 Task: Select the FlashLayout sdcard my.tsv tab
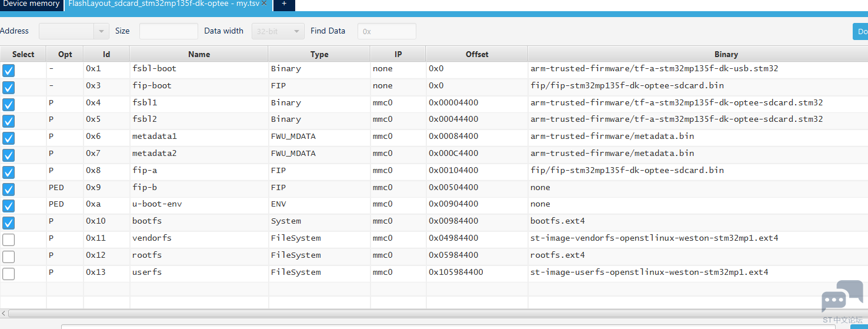163,4
